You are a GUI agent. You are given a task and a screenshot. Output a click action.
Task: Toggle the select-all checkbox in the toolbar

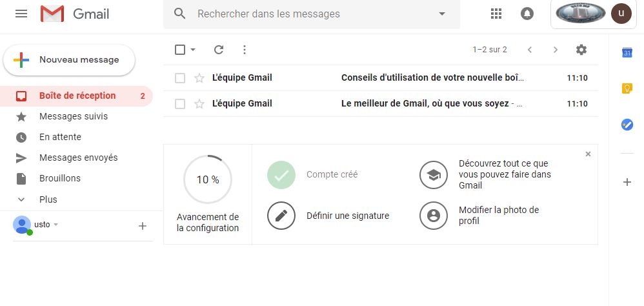[x=180, y=50]
